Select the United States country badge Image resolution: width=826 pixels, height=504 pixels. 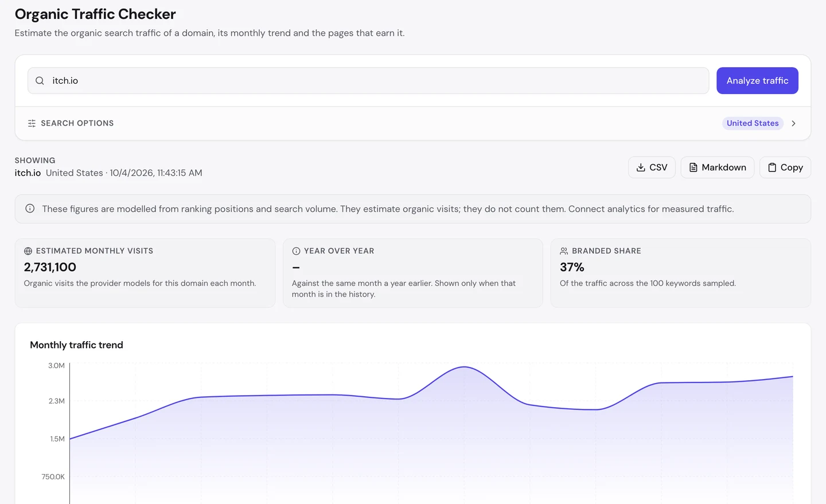click(753, 123)
